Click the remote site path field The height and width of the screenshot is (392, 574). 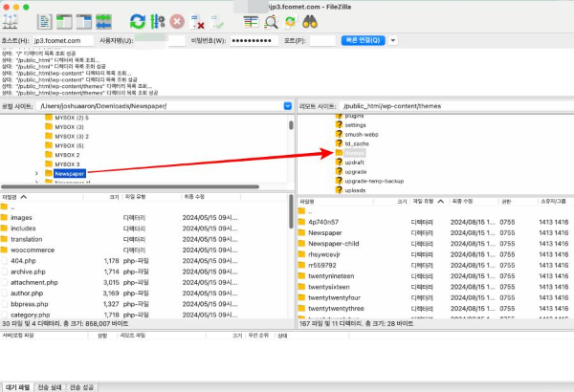click(x=455, y=106)
